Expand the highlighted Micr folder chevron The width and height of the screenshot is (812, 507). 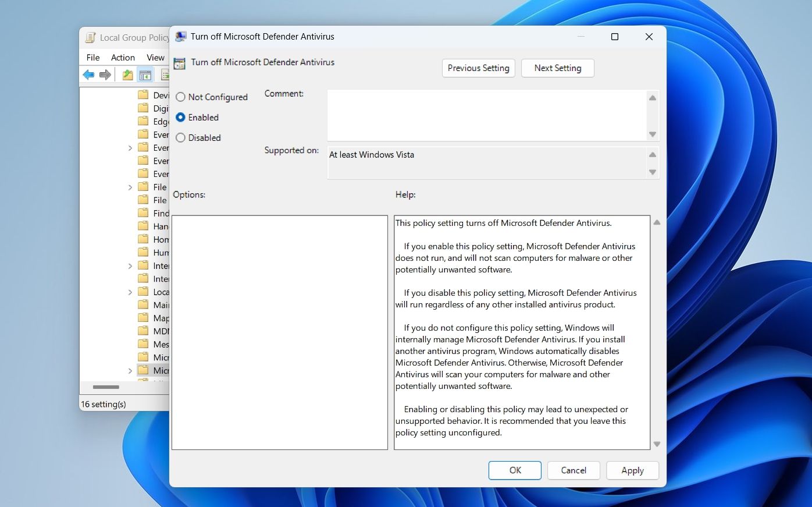tap(130, 370)
